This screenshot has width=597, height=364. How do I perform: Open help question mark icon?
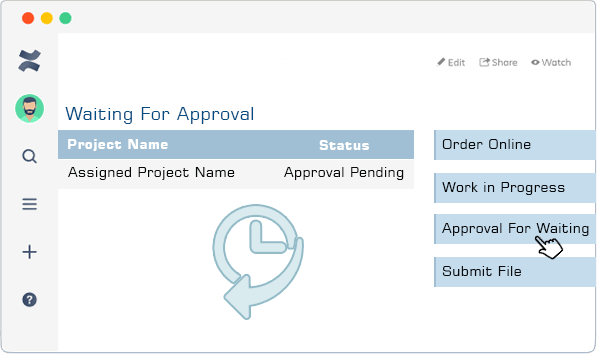29,300
